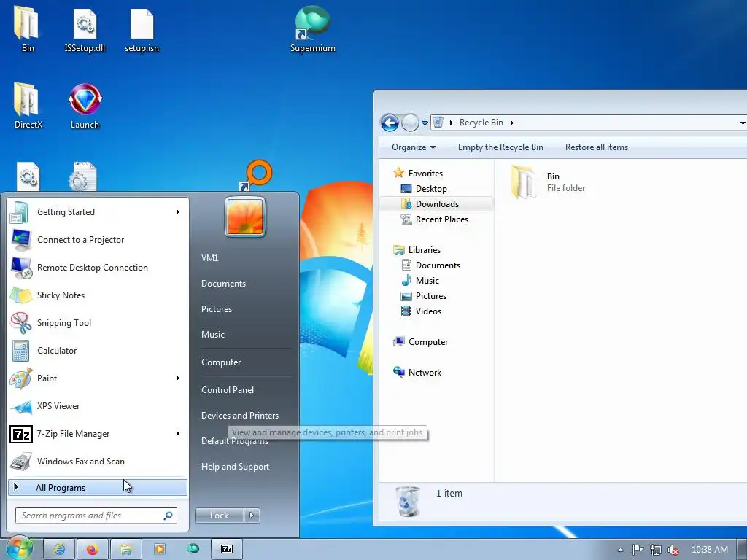Open the VM1 user folder link
Screen dimensions: 747x560
click(209, 257)
